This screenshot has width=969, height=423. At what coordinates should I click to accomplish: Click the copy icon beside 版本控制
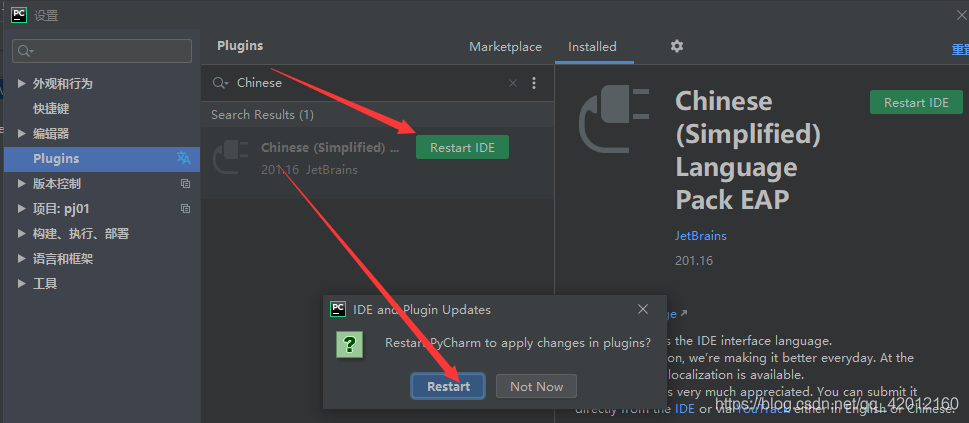click(185, 184)
